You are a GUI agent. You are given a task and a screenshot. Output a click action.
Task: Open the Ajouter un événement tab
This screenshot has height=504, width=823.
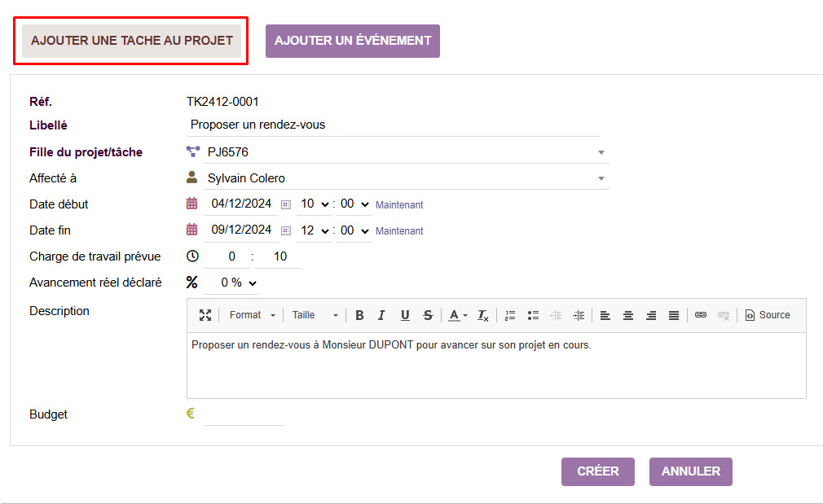(353, 41)
